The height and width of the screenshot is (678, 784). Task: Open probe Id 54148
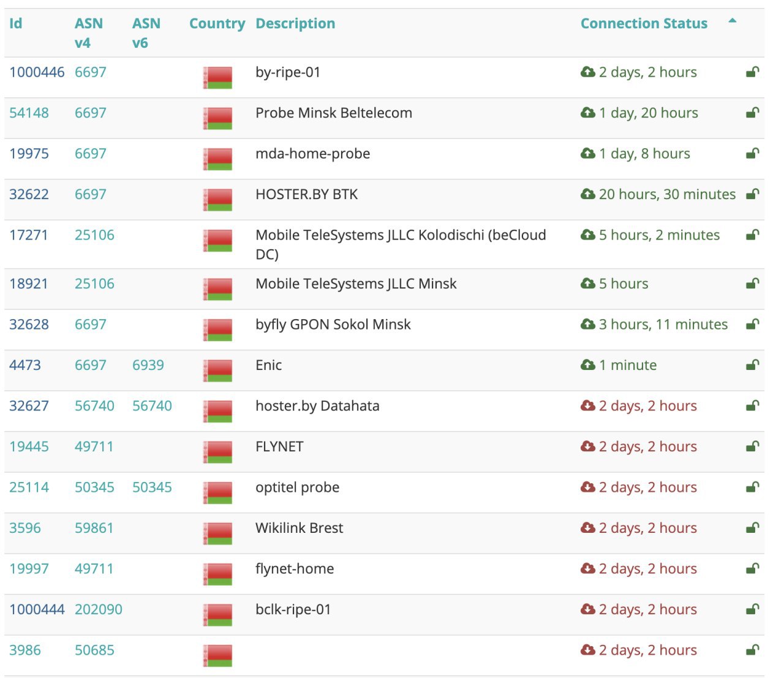(x=29, y=113)
